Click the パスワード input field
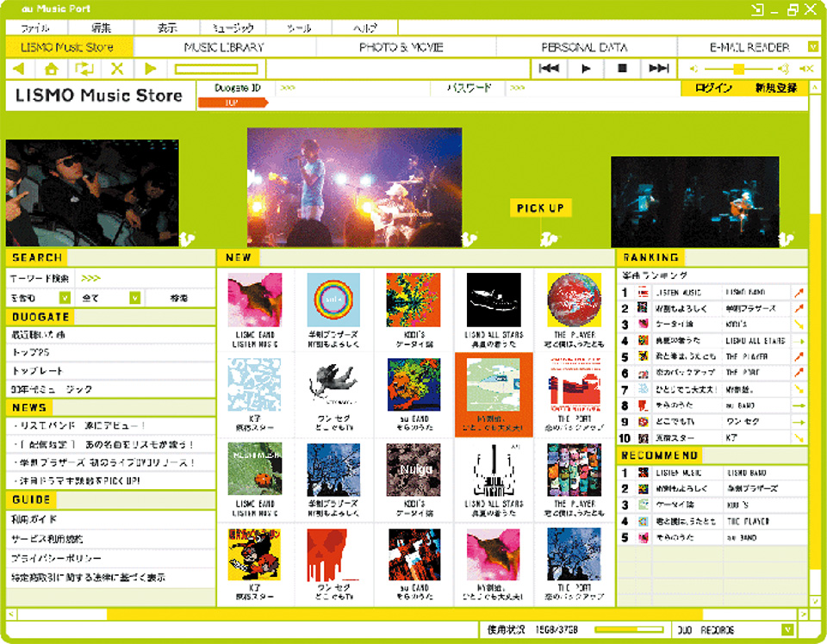The height and width of the screenshot is (644, 827). coord(592,88)
